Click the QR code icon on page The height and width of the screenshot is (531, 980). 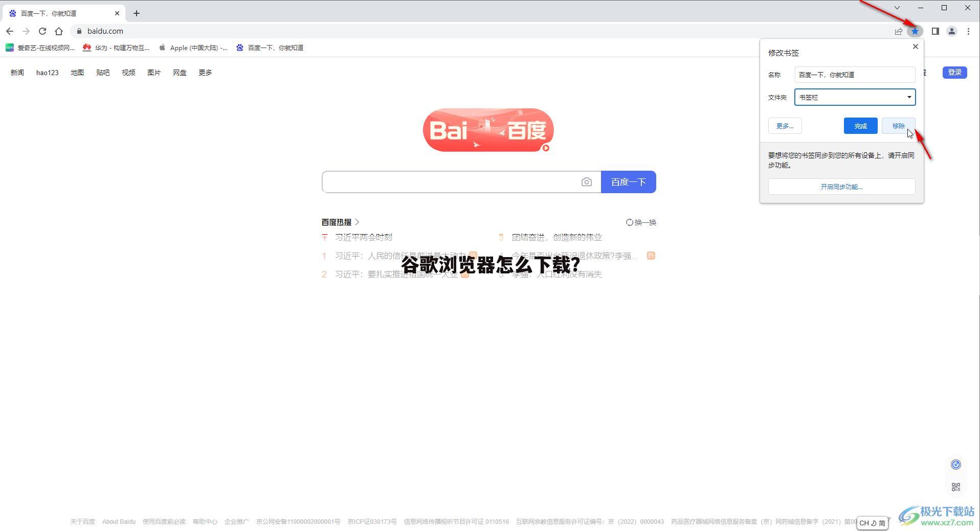click(x=956, y=487)
